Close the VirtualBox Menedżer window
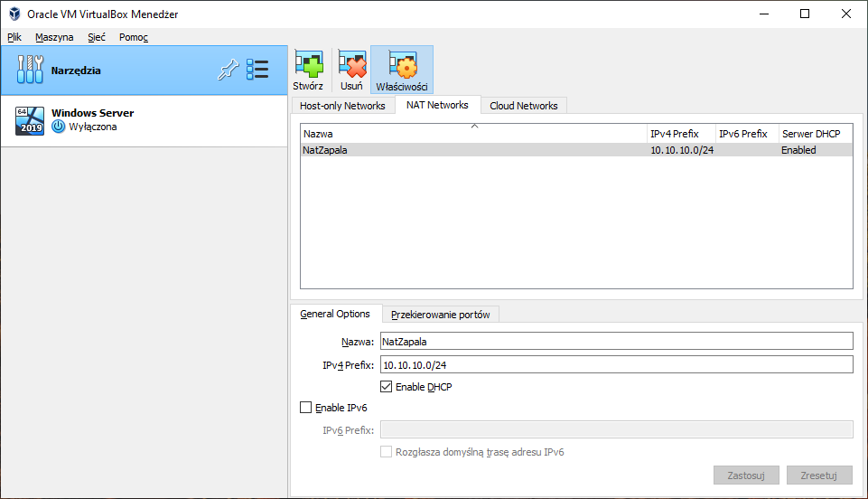 point(845,14)
